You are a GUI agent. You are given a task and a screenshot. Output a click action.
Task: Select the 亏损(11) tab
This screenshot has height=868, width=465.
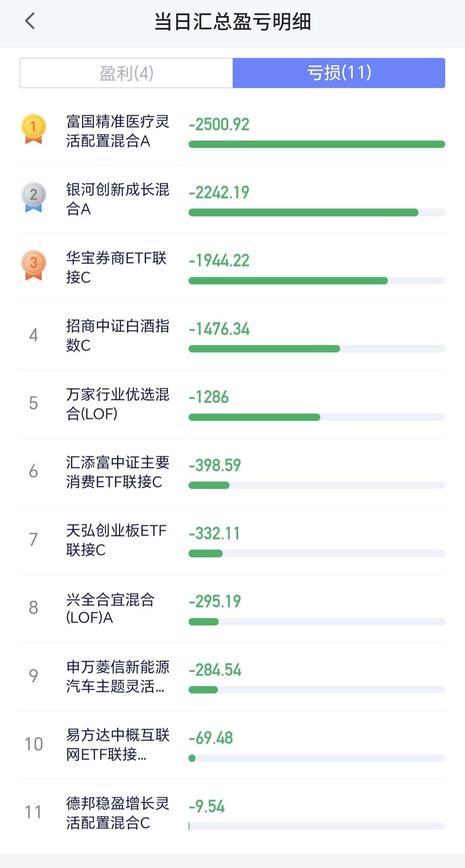click(339, 73)
